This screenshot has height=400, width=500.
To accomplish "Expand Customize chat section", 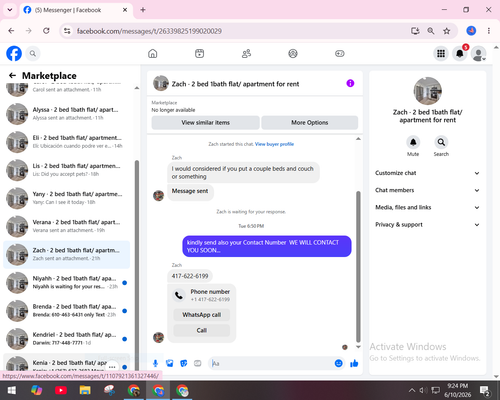I will 427,173.
